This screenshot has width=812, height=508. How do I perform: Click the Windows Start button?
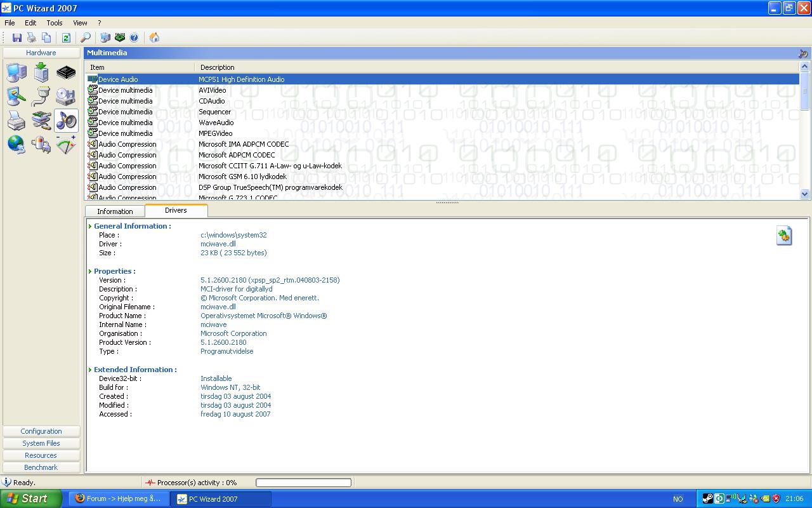click(30, 498)
